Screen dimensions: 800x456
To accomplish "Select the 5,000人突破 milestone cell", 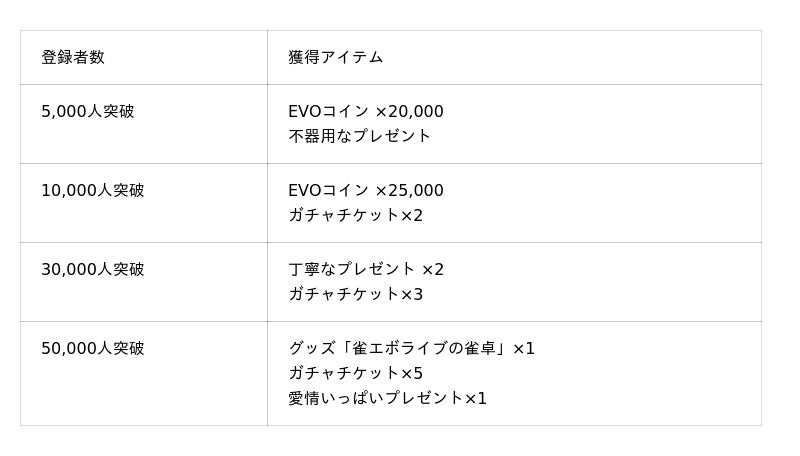I will (88, 112).
